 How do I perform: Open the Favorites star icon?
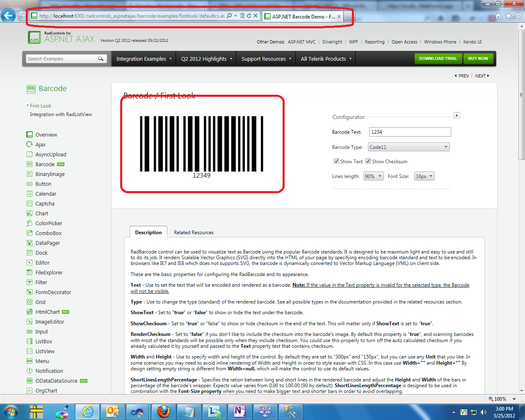pos(509,16)
